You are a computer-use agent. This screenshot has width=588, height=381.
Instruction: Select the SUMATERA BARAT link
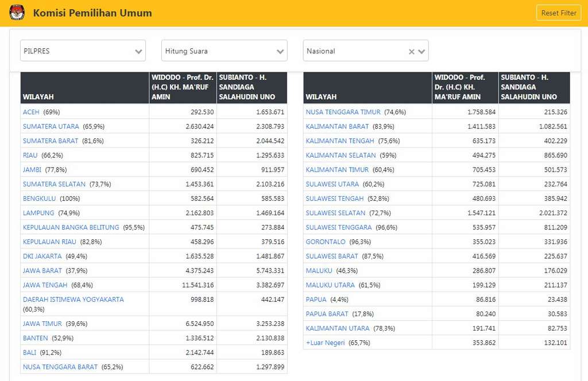(x=51, y=141)
